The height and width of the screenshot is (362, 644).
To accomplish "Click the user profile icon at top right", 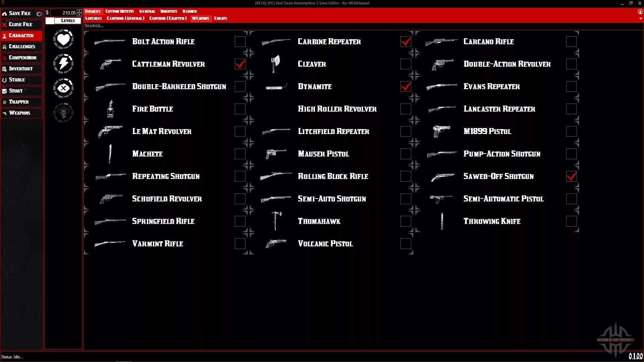I will point(640,11).
